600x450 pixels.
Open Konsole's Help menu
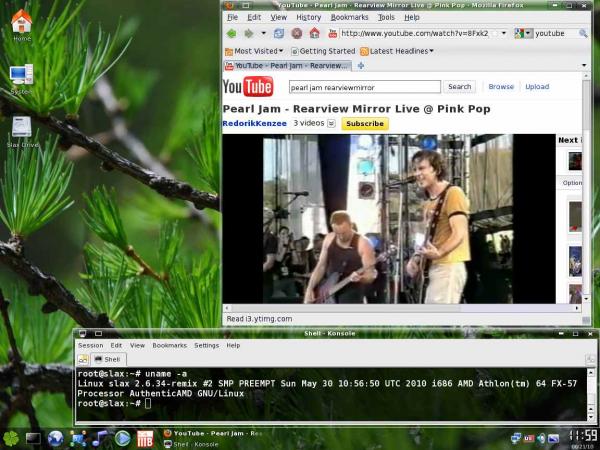(233, 345)
